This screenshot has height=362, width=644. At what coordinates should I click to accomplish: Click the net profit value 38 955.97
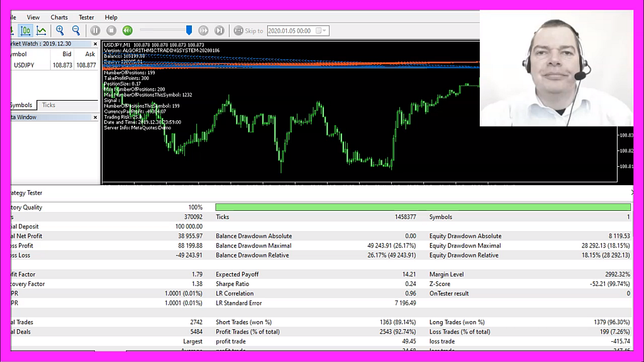190,236
